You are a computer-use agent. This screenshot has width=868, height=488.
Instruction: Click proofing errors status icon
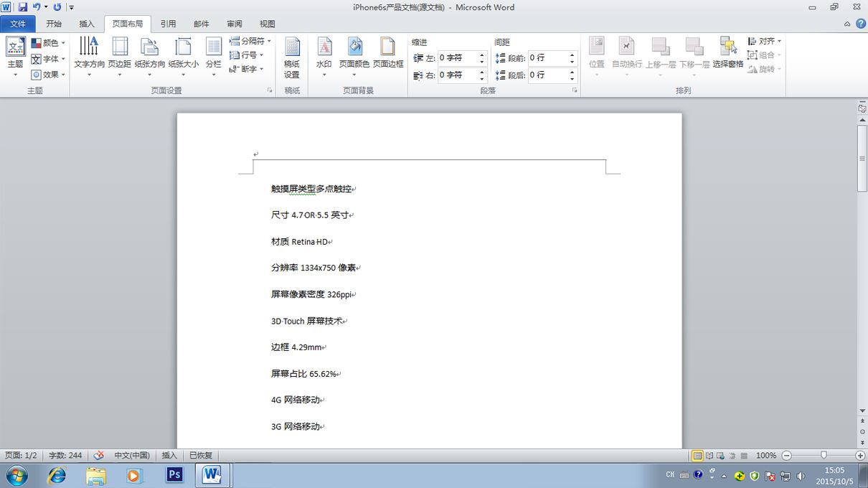pos(99,456)
